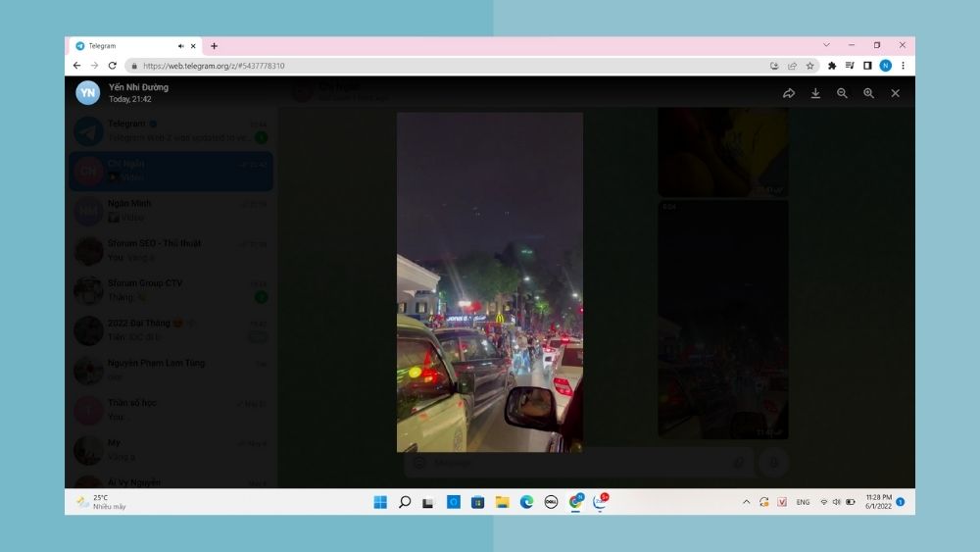
Task: Zoom in on the media viewer
Action: [x=868, y=93]
